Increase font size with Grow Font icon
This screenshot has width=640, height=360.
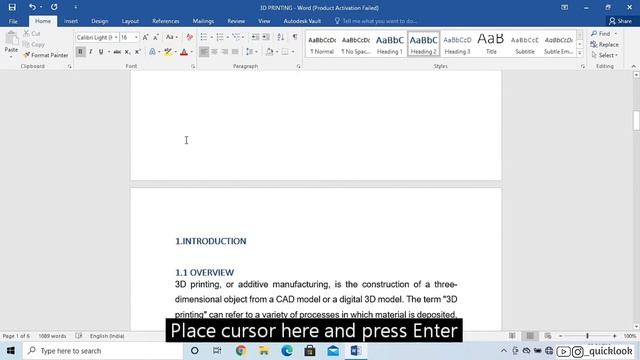145,37
